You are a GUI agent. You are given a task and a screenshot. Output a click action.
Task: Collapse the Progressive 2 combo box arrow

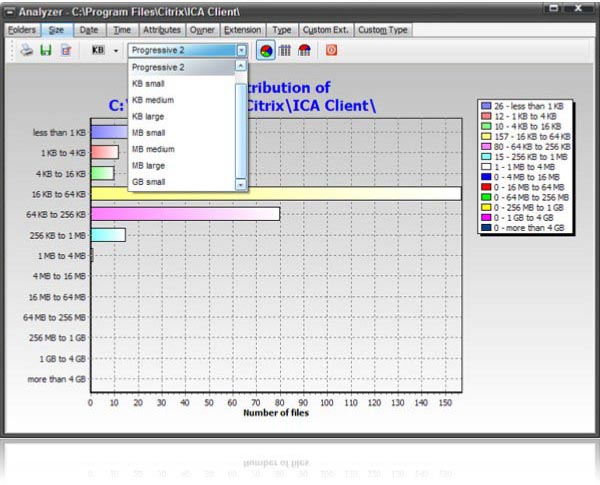(241, 49)
